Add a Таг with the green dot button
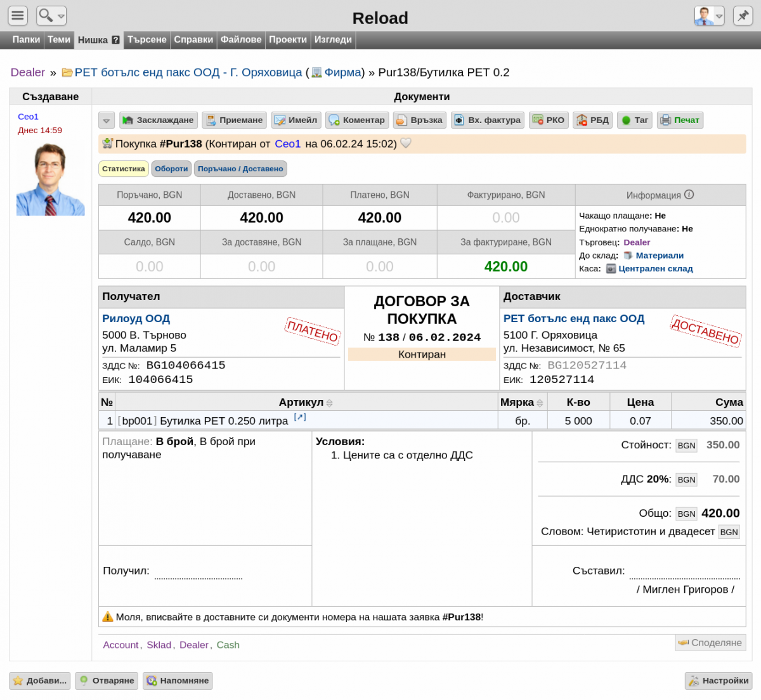 (x=635, y=120)
